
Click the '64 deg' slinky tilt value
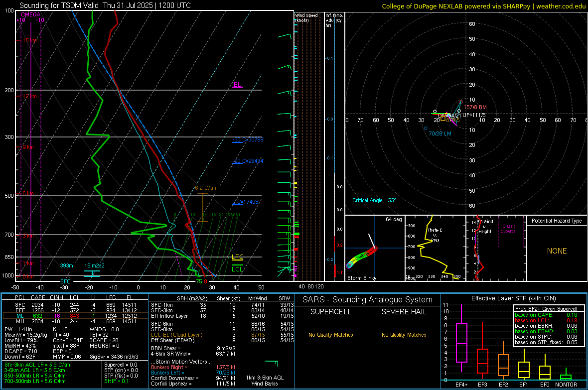tap(394, 219)
